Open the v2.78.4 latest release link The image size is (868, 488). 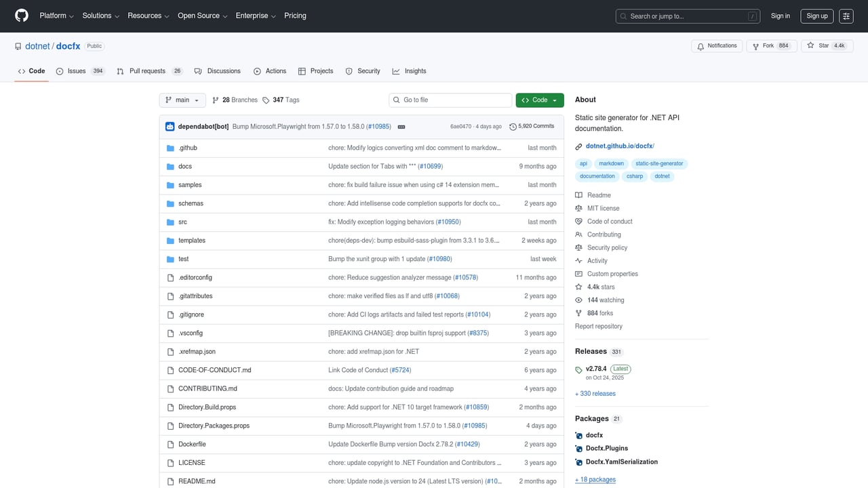[x=595, y=369]
